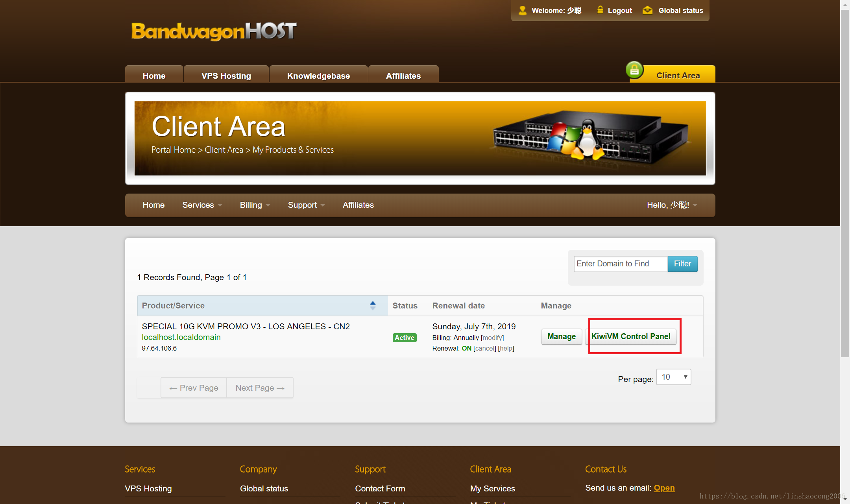Open the Knowledgebase tab
The width and height of the screenshot is (850, 504).
pyautogui.click(x=318, y=76)
